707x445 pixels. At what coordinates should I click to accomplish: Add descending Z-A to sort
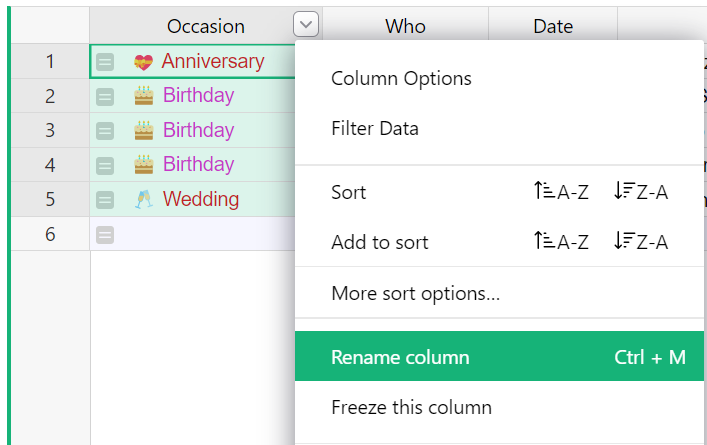(640, 242)
